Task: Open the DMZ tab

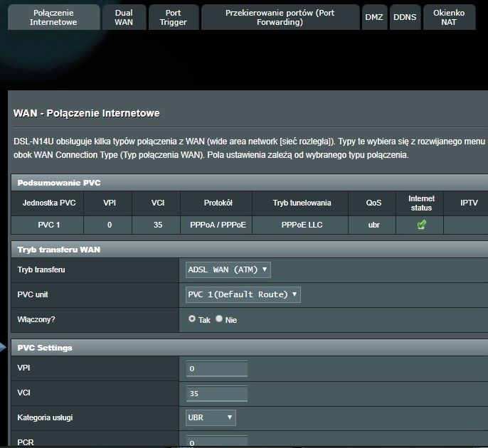Action: pos(373,18)
